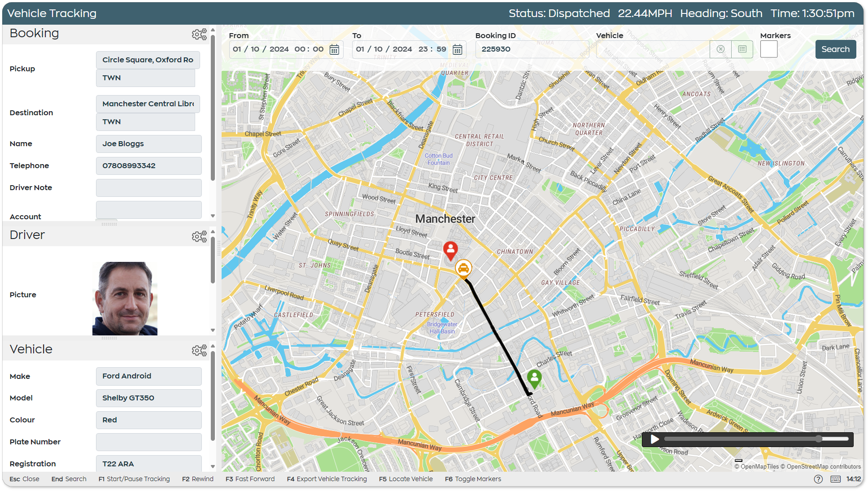Image resolution: width=868 pixels, height=491 pixels.
Task: Select the Pickup TWN zone field
Action: [145, 78]
